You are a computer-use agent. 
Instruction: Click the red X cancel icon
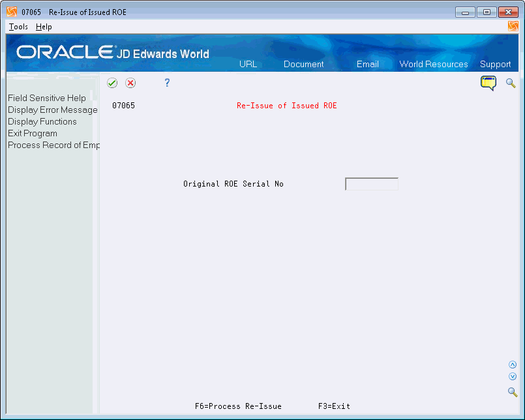130,83
